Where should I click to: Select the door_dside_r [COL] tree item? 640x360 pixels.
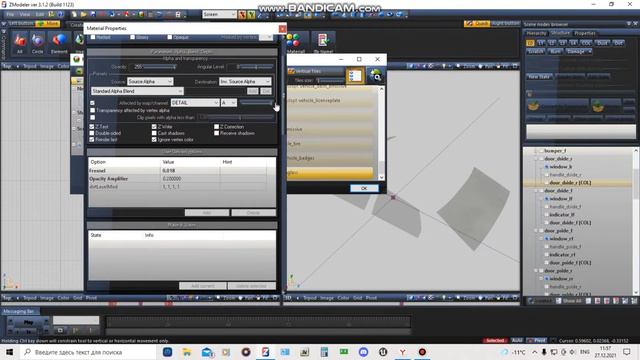570,183
